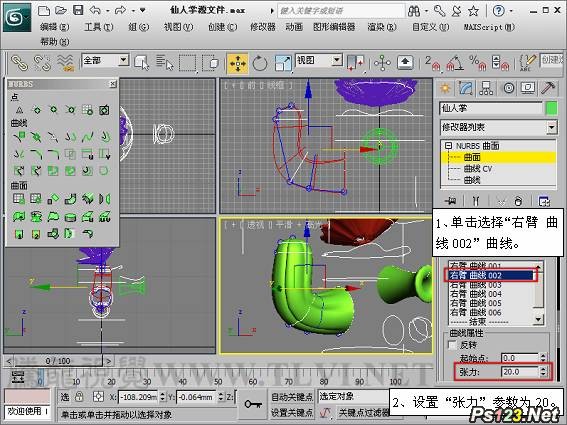Screen dimensions: 567x425
Task: Open the Redo history dropdown arrow
Action: point(133,11)
